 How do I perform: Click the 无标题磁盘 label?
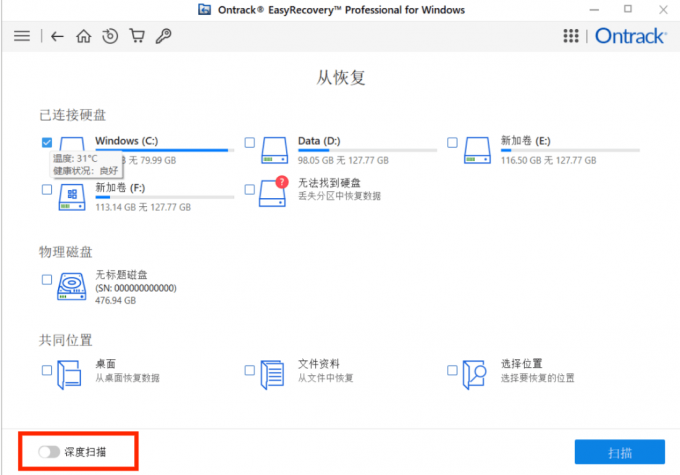121,275
